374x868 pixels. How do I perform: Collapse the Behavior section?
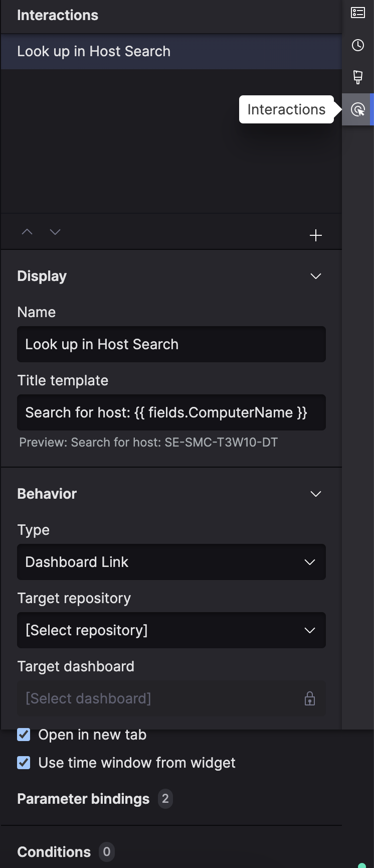[315, 494]
